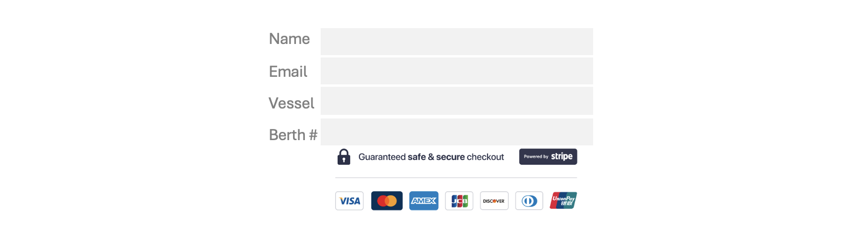Viewport: 868px width, 231px height.
Task: Click the horizontal divider above card logos
Action: tap(456, 177)
